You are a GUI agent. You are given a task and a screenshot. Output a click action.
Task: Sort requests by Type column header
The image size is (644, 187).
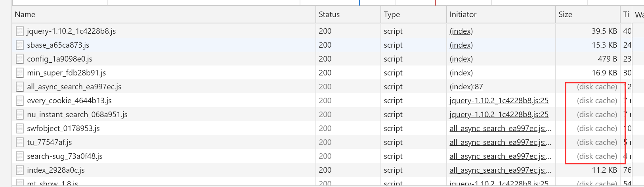(392, 14)
